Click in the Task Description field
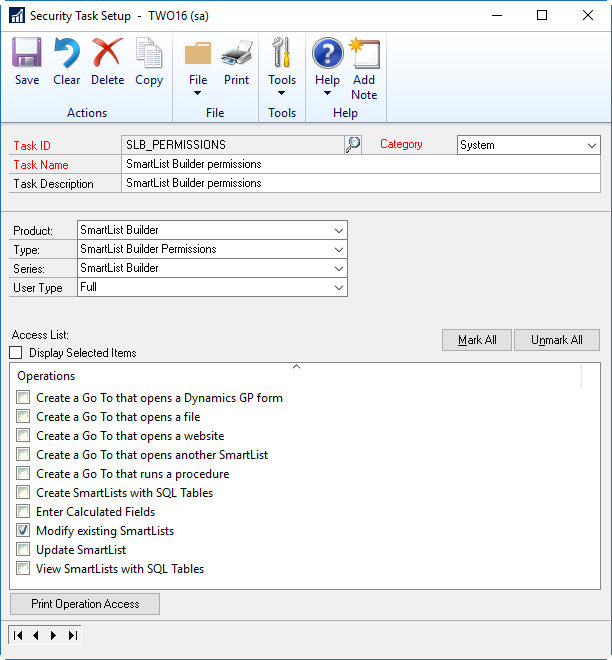This screenshot has height=660, width=612. click(361, 183)
